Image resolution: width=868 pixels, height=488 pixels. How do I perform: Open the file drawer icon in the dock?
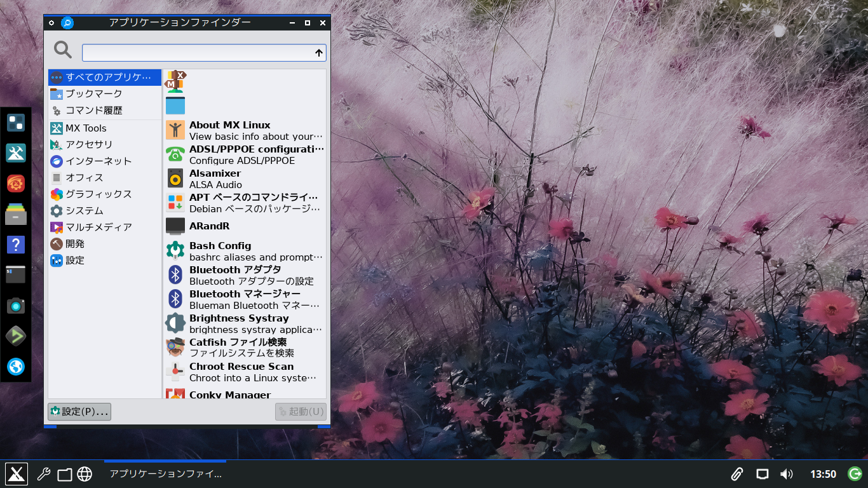[16, 213]
